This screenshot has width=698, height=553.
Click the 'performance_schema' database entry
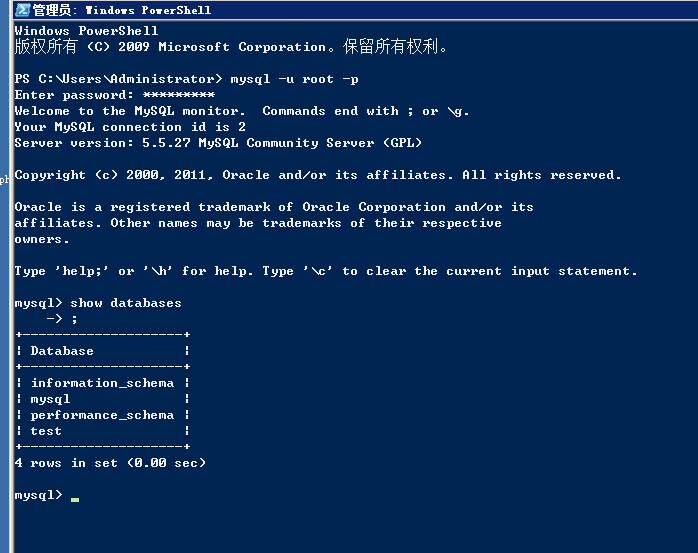click(102, 415)
